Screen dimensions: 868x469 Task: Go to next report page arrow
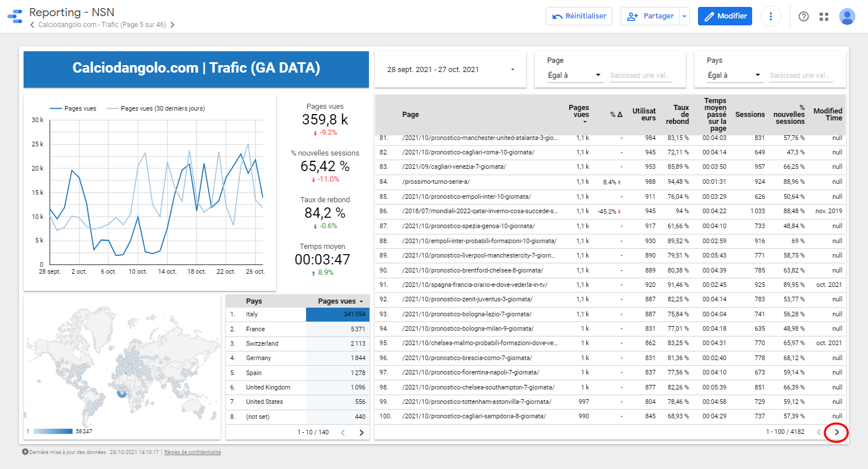(x=172, y=25)
